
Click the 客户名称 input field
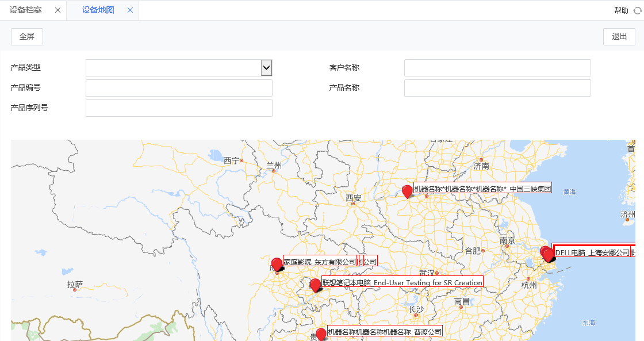[x=497, y=67]
